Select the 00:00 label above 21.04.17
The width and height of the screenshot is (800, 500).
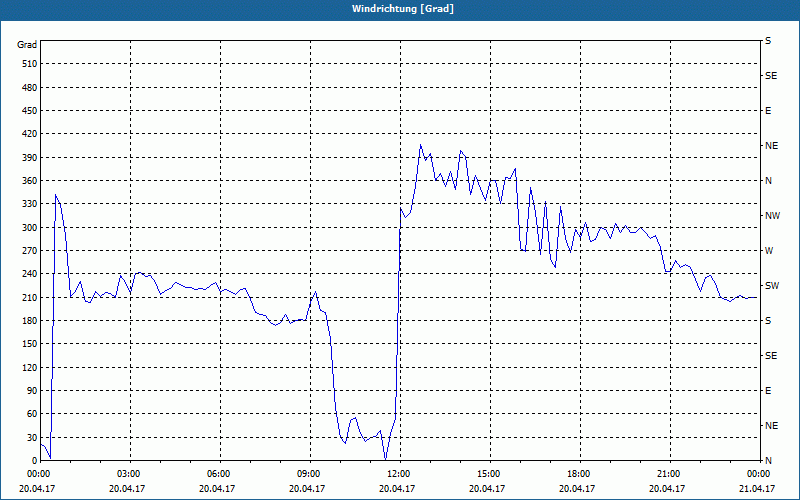click(759, 474)
